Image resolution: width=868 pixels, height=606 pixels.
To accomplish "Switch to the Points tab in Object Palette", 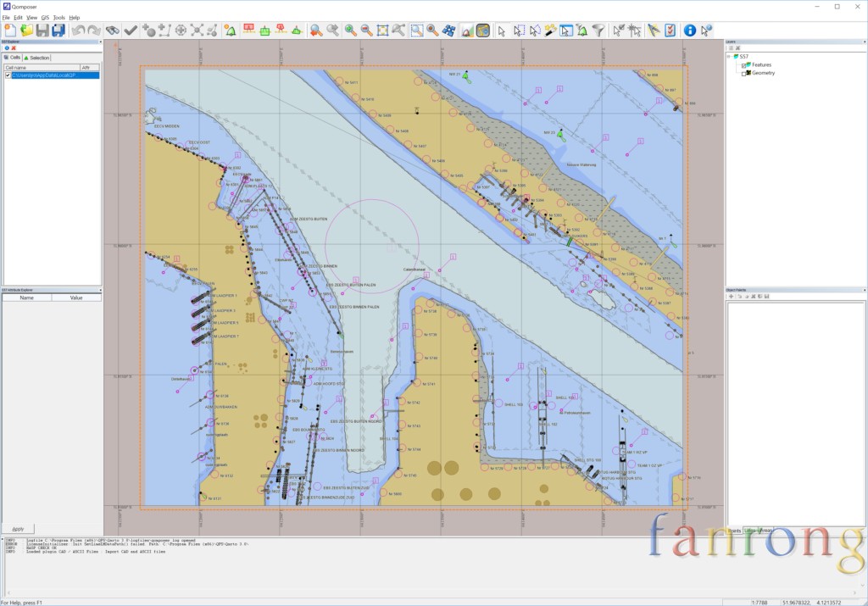I will pos(735,531).
